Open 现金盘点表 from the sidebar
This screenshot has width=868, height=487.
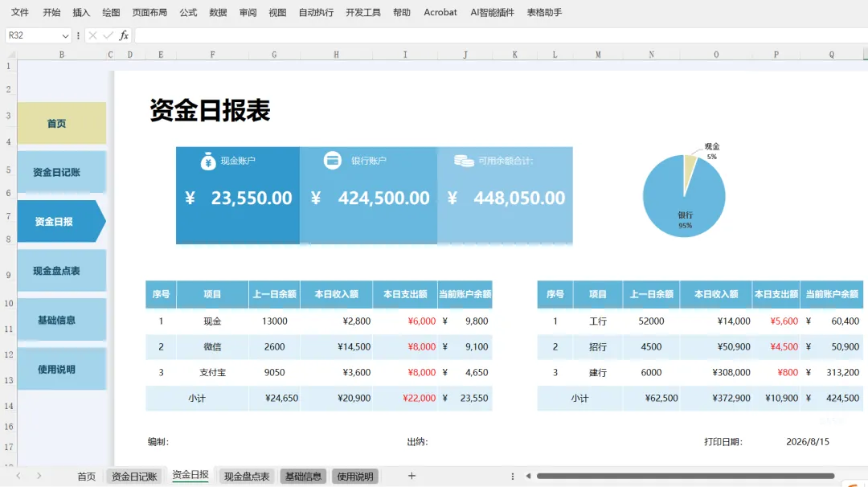click(x=61, y=271)
